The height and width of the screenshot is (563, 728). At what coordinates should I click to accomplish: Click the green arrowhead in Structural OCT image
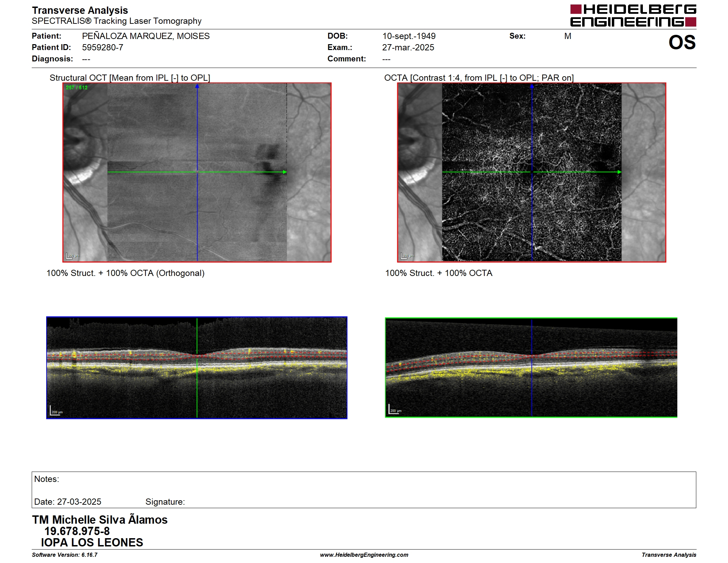tap(285, 172)
